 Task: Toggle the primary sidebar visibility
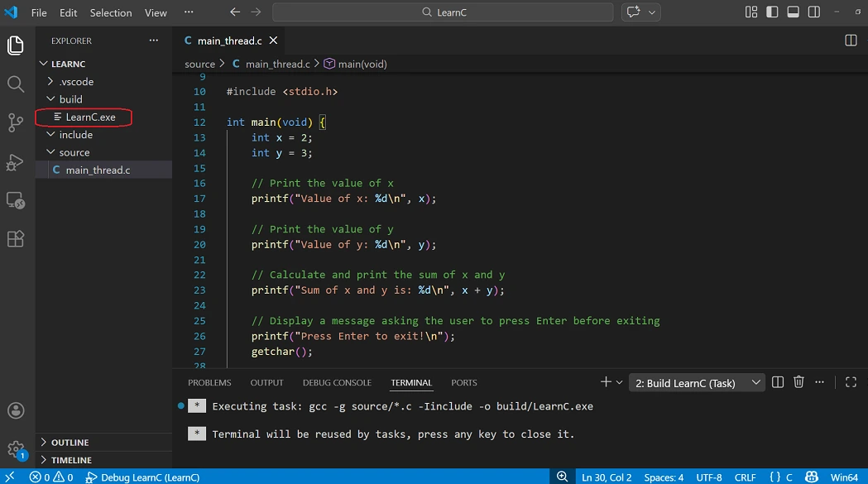click(x=772, y=12)
